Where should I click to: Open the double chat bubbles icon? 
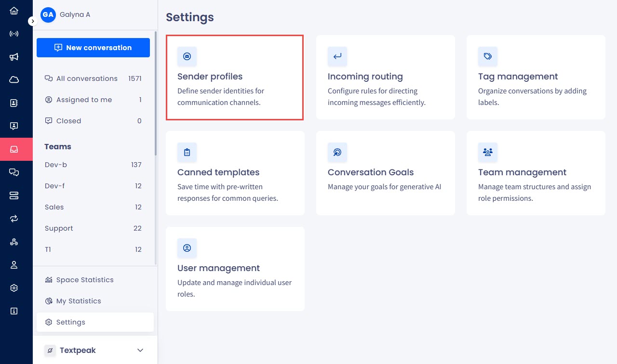(x=14, y=172)
